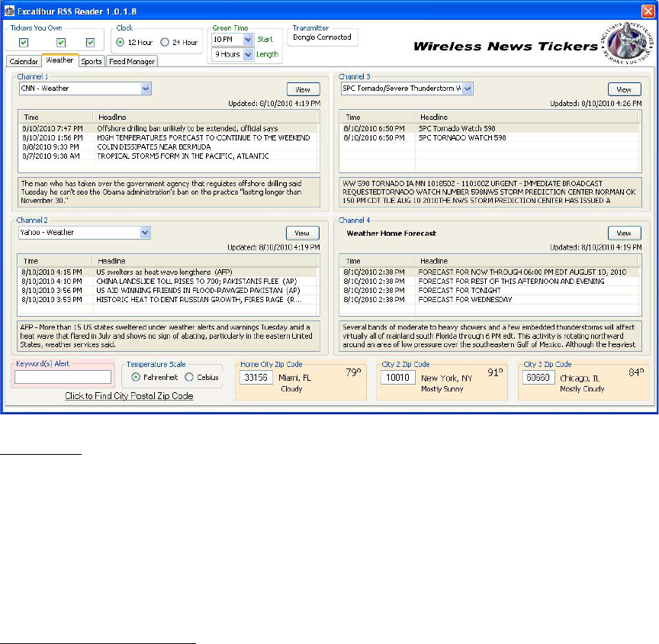Click the Channel 2 Time column header
Image resolution: width=659 pixels, height=644 pixels.
55,261
